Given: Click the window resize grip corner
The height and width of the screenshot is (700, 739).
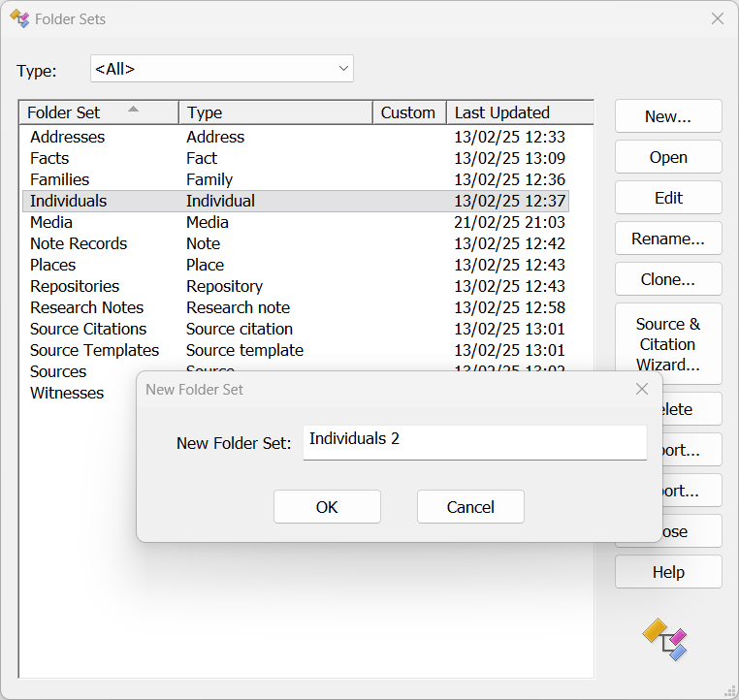Looking at the screenshot, I should [x=729, y=691].
